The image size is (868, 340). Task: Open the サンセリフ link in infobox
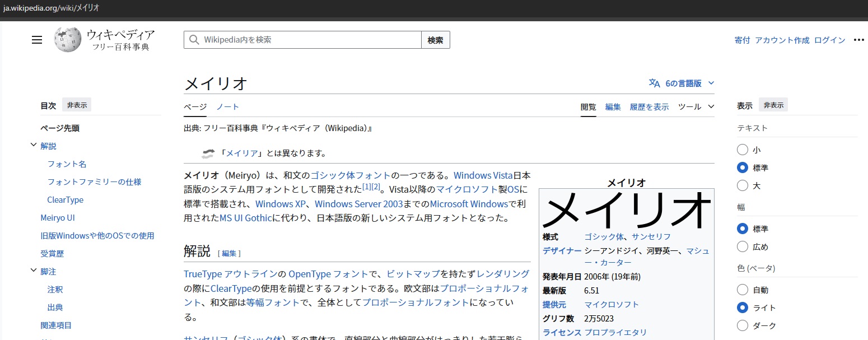tap(651, 236)
